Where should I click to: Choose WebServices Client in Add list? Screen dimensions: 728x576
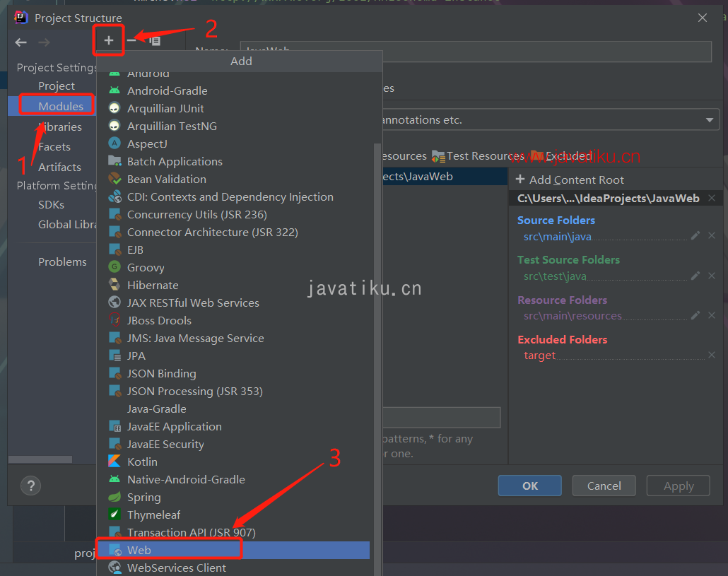coord(233,568)
